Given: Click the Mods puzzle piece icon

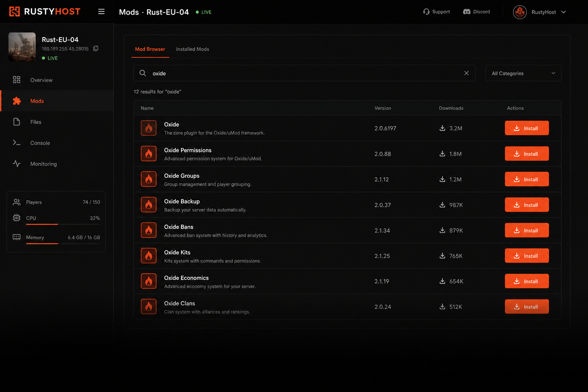Looking at the screenshot, I should [16, 101].
